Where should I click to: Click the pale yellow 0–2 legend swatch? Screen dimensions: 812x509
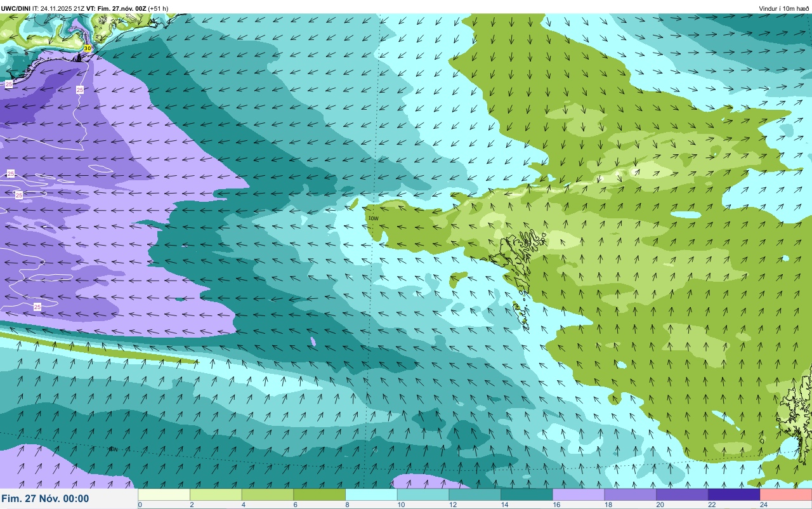[164, 494]
